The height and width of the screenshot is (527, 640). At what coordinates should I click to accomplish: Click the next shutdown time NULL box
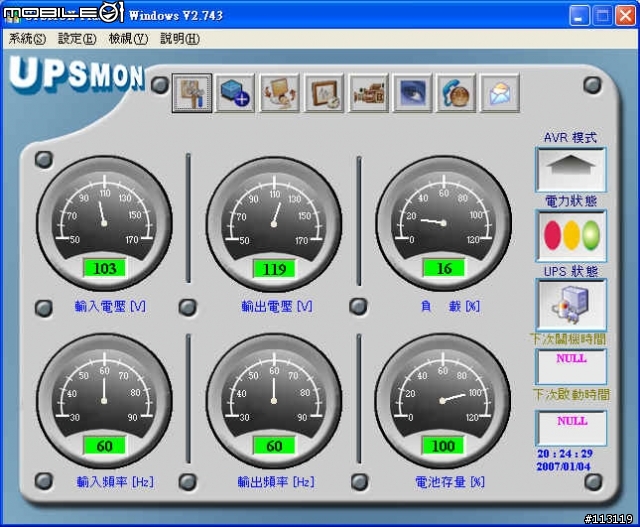(571, 366)
